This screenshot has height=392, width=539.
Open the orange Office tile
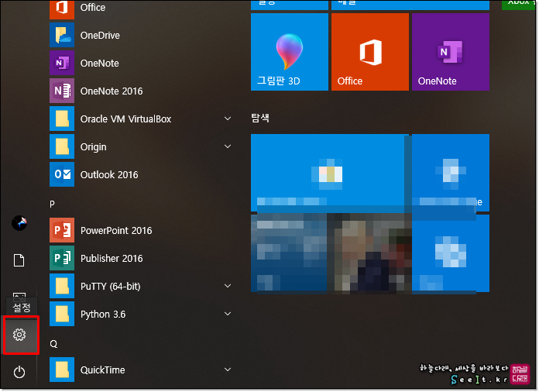click(370, 52)
